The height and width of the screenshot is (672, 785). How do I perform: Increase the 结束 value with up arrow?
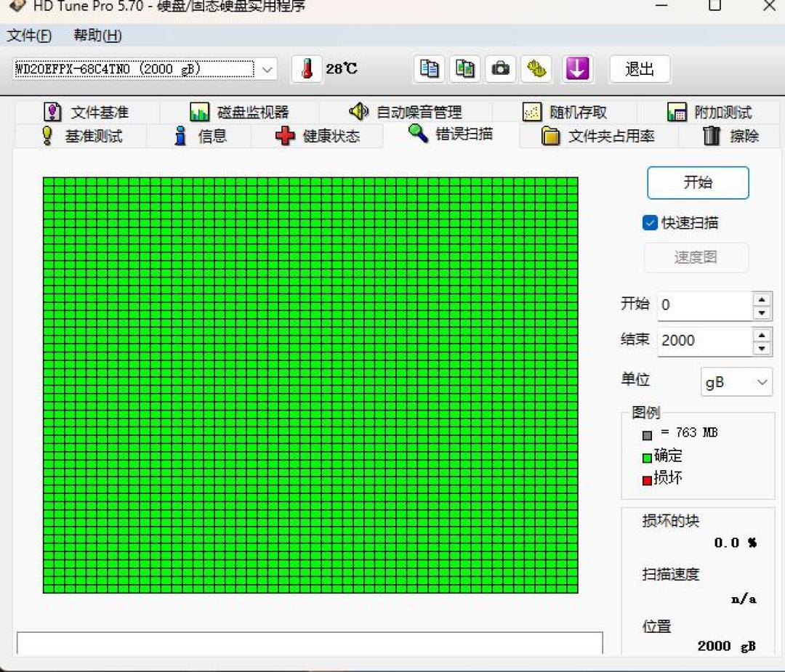pyautogui.click(x=762, y=335)
